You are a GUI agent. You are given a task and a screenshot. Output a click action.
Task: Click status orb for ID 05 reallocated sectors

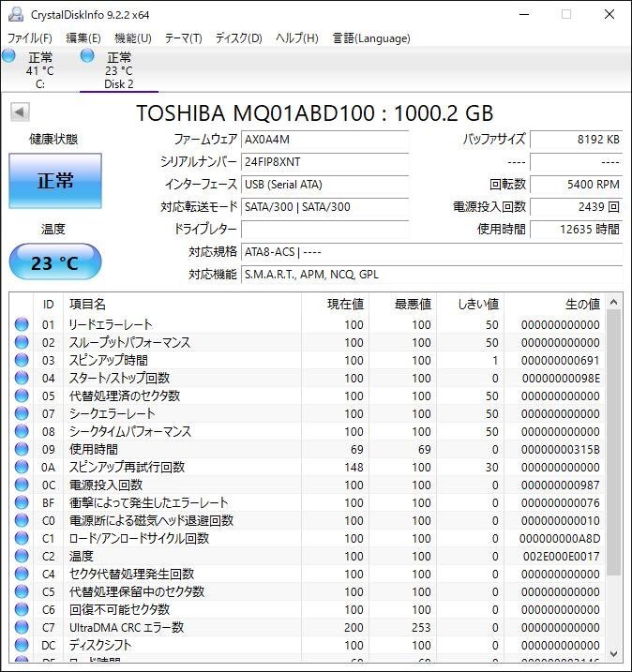click(22, 396)
